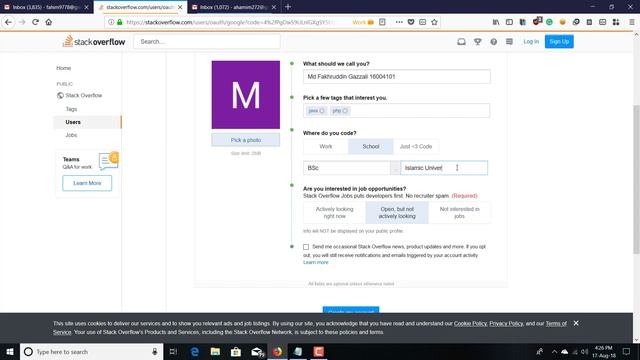Open the Pocket save icon

[411, 22]
